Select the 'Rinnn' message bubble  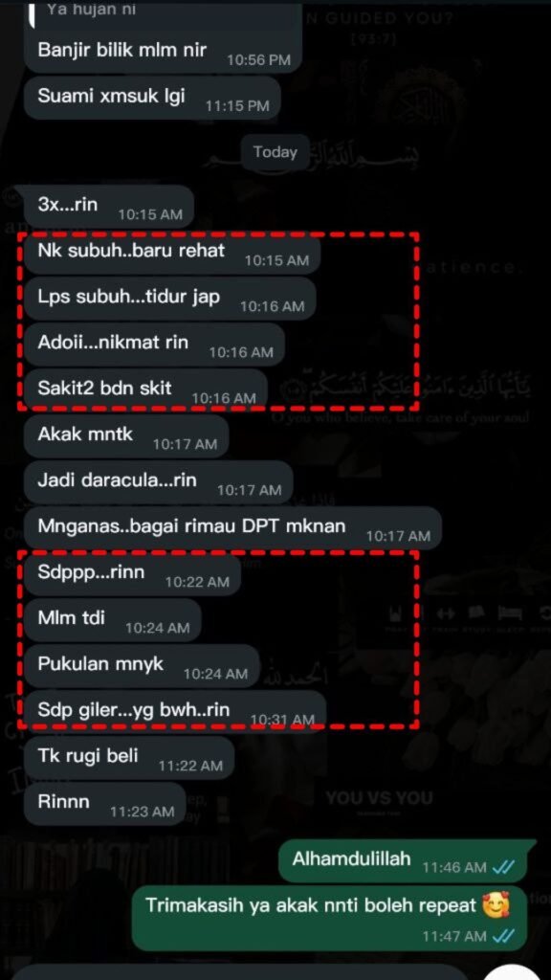click(105, 804)
